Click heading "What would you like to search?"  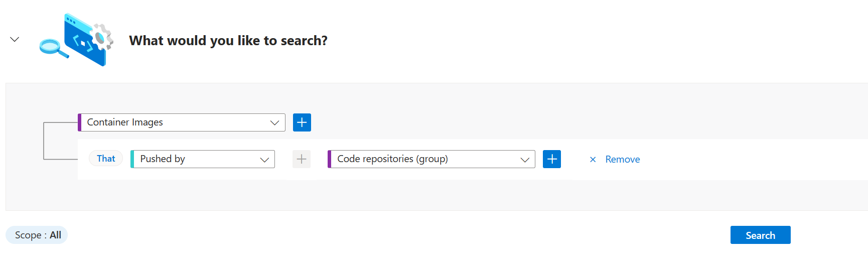228,41
